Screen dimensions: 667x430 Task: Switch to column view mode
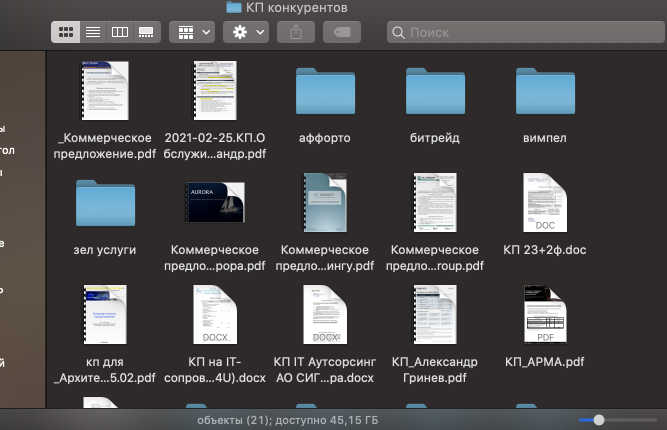coord(120,32)
